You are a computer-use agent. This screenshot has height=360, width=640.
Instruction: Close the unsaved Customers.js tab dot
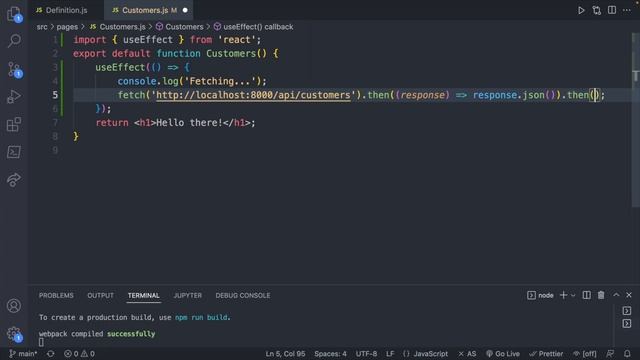(185, 10)
